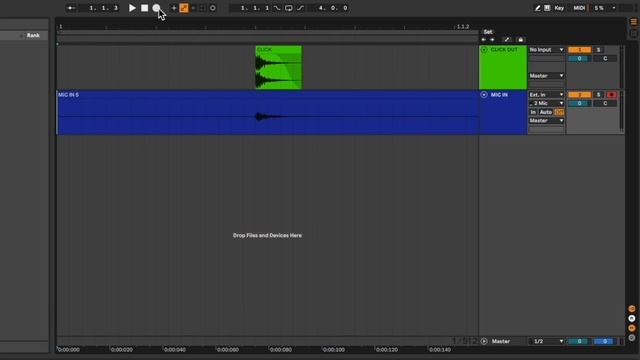Select the Master track name

[500, 341]
